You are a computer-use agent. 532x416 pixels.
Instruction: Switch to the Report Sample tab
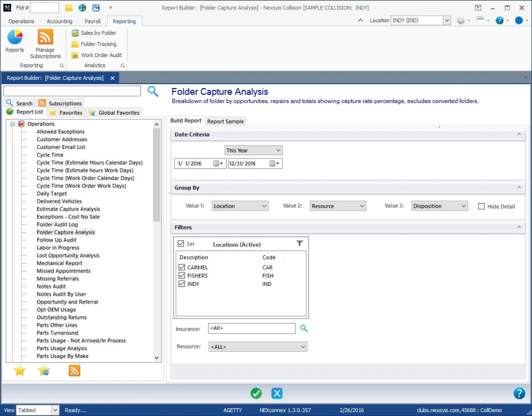click(x=226, y=121)
